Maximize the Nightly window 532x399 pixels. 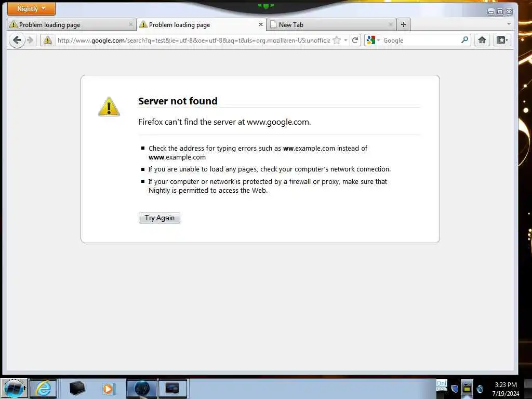click(x=500, y=12)
